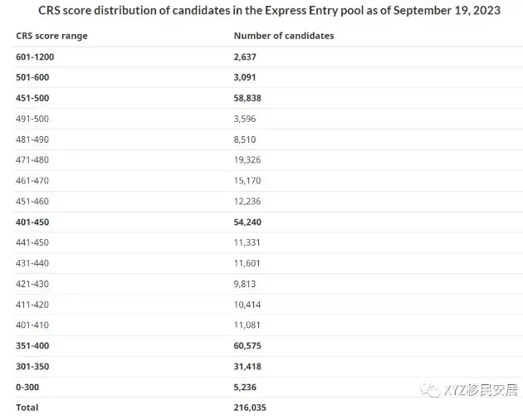523x420 pixels.
Task: Click the 54,240 candidates value
Action: [247, 222]
